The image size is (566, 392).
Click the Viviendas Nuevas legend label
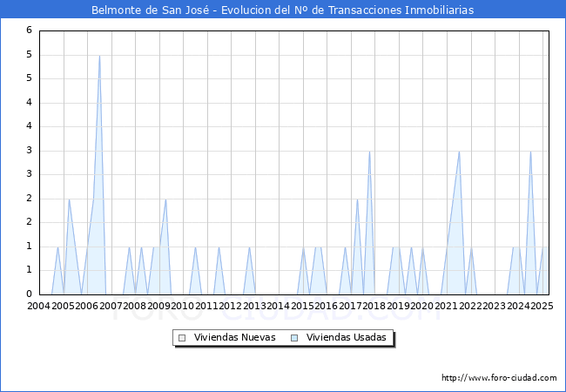[x=234, y=337]
